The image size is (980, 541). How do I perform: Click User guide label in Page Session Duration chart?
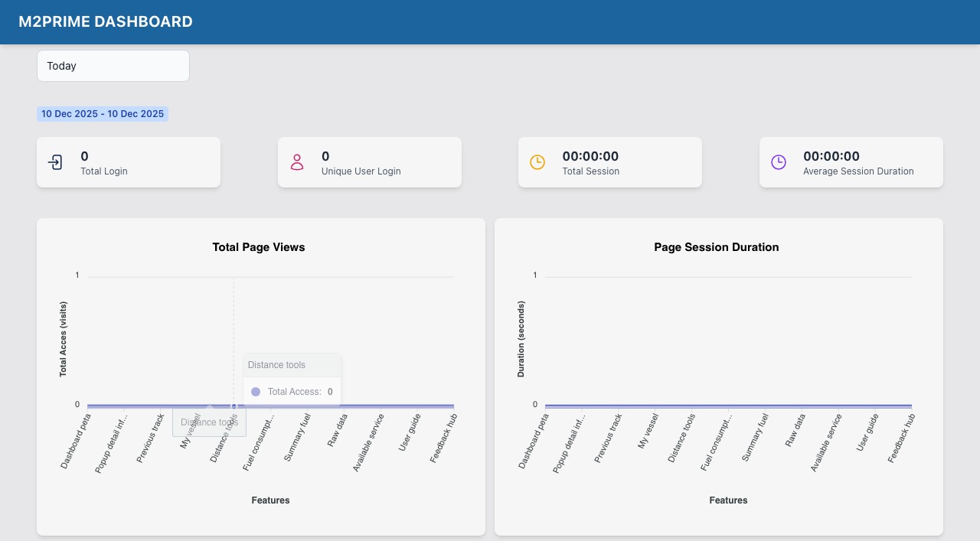(x=867, y=432)
